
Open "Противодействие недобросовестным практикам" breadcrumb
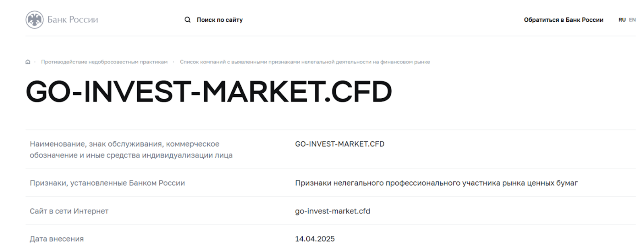(104, 62)
